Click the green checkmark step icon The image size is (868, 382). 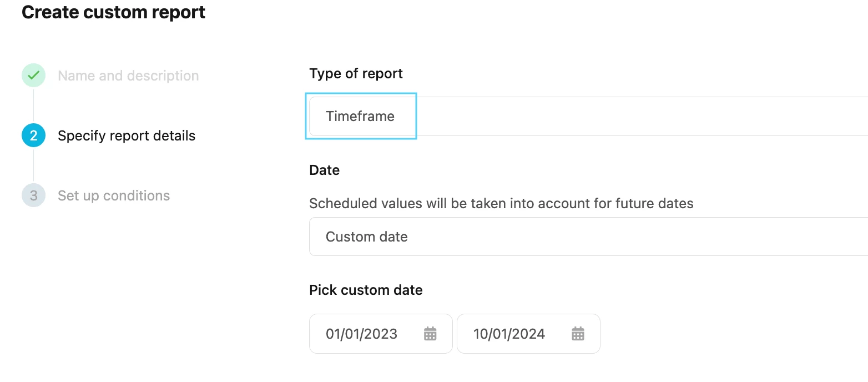(x=33, y=76)
